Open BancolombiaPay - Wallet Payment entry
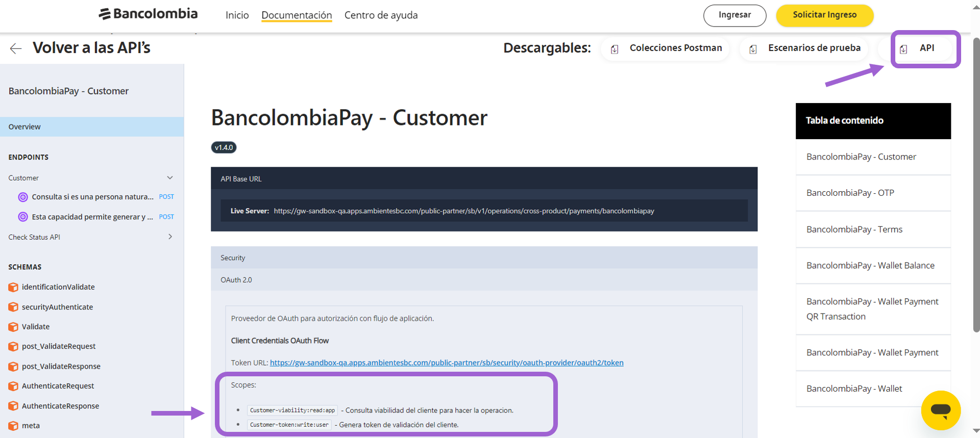Screen dimensions: 980x438 (x=873, y=353)
